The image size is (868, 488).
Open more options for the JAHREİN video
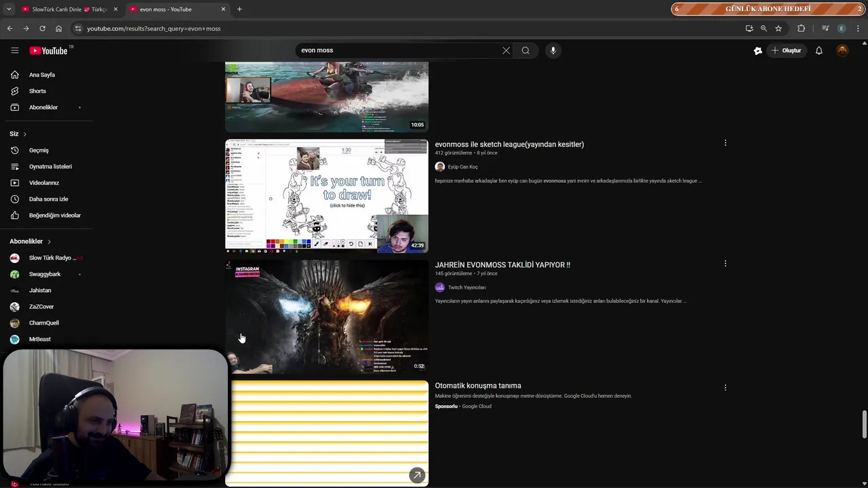[725, 264]
